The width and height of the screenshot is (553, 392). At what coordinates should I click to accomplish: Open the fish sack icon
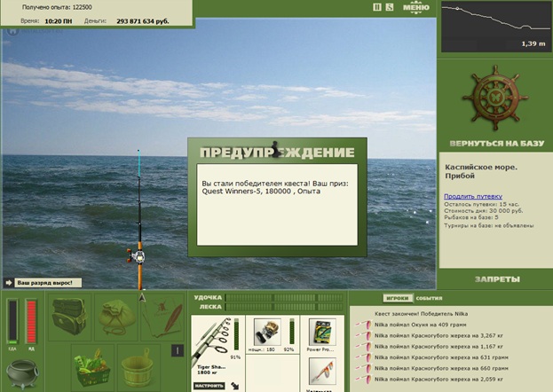(116, 317)
